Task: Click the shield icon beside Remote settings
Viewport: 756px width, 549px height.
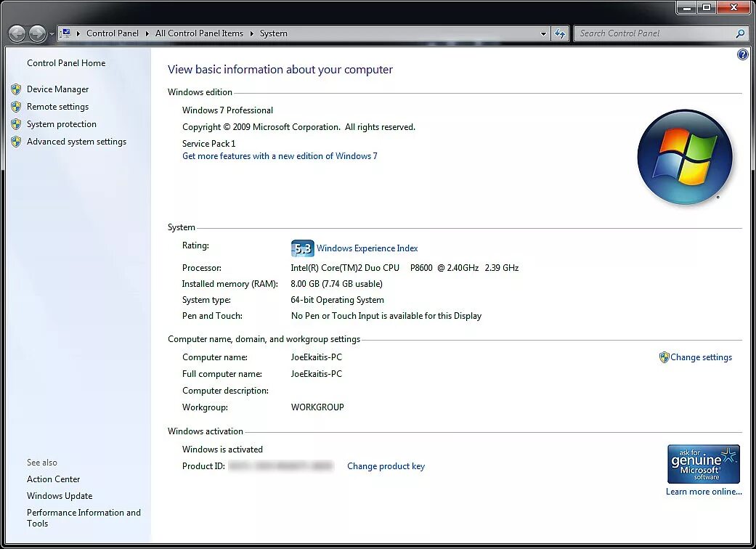Action: coord(16,107)
